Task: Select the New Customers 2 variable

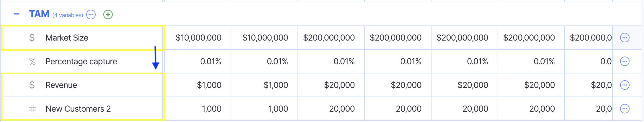Action: [78, 109]
